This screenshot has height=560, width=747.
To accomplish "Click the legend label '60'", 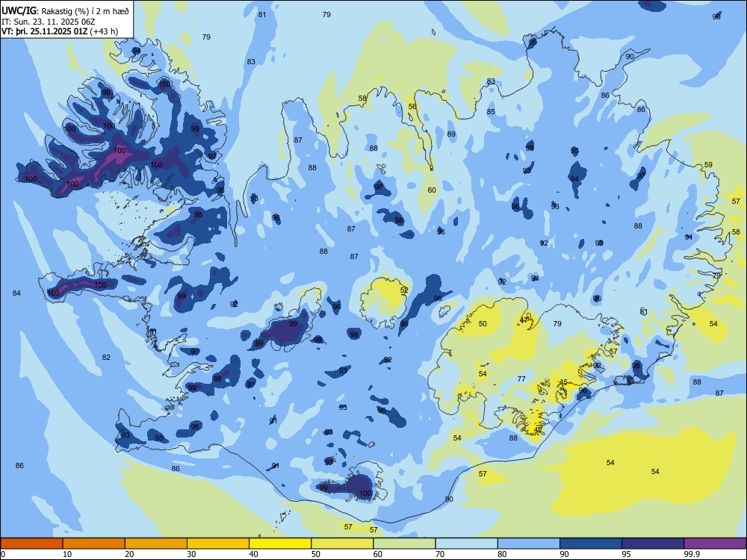I will click(x=378, y=554).
